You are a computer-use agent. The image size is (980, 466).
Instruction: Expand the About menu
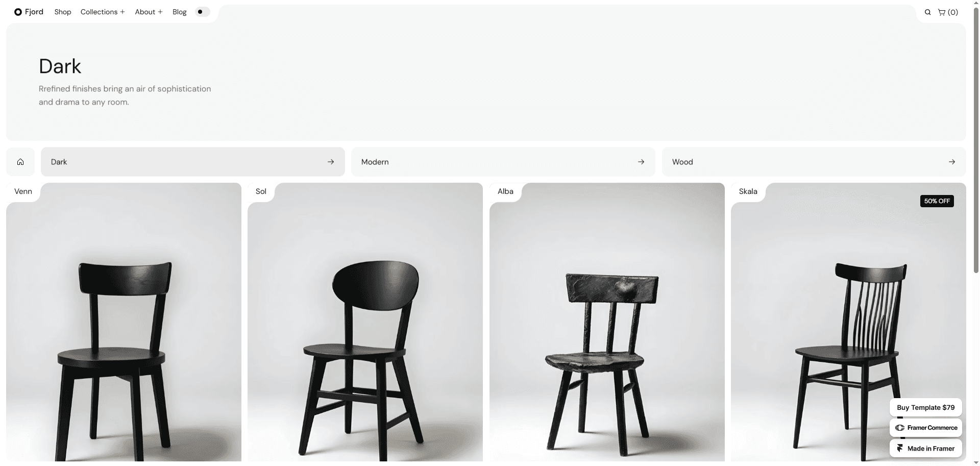(149, 12)
